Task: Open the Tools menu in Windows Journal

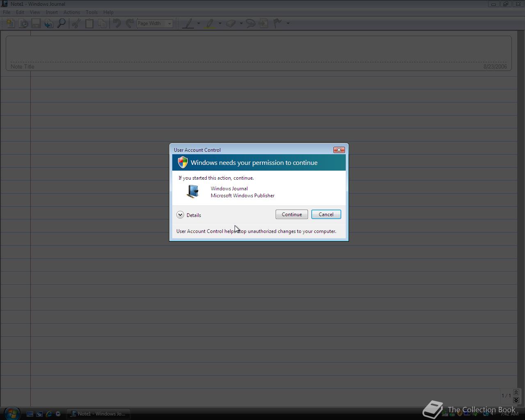Action: (x=91, y=12)
